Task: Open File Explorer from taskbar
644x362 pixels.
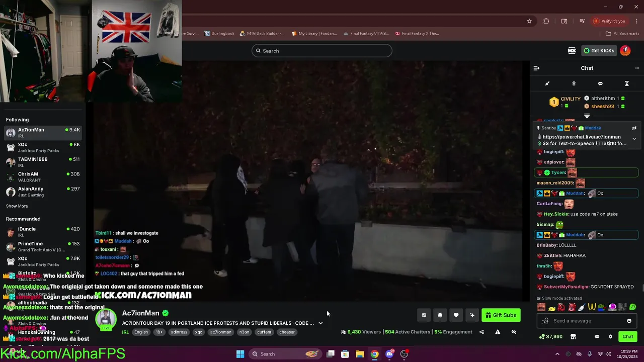Action: coord(360,354)
